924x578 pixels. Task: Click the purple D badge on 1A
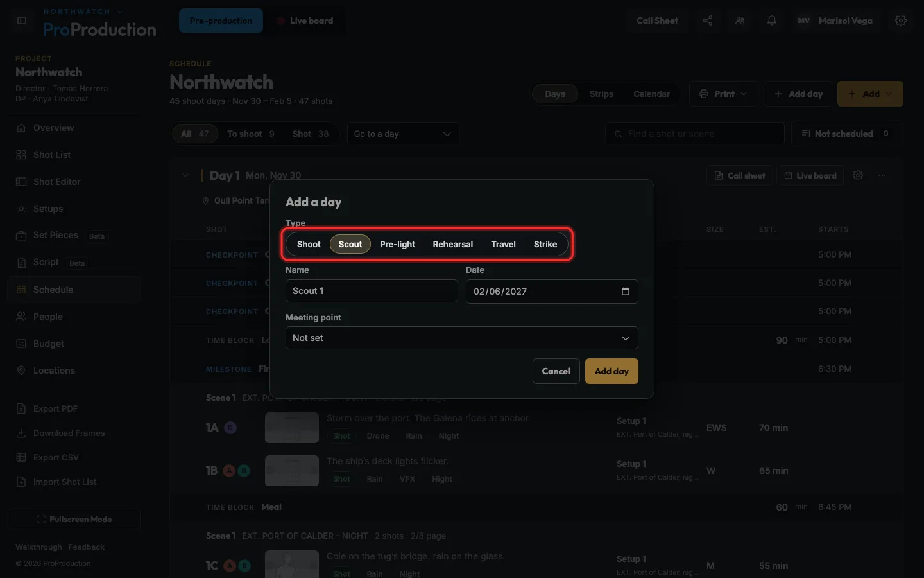(230, 428)
